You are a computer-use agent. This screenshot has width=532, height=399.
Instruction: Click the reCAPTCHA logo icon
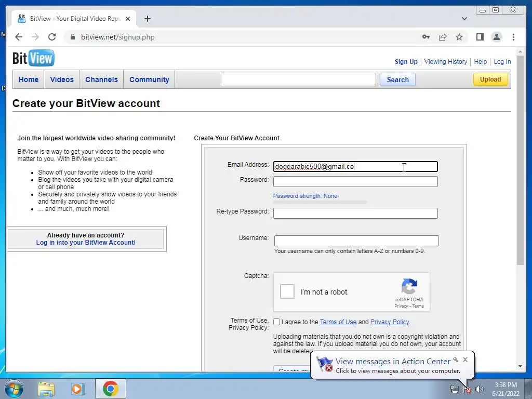409,286
